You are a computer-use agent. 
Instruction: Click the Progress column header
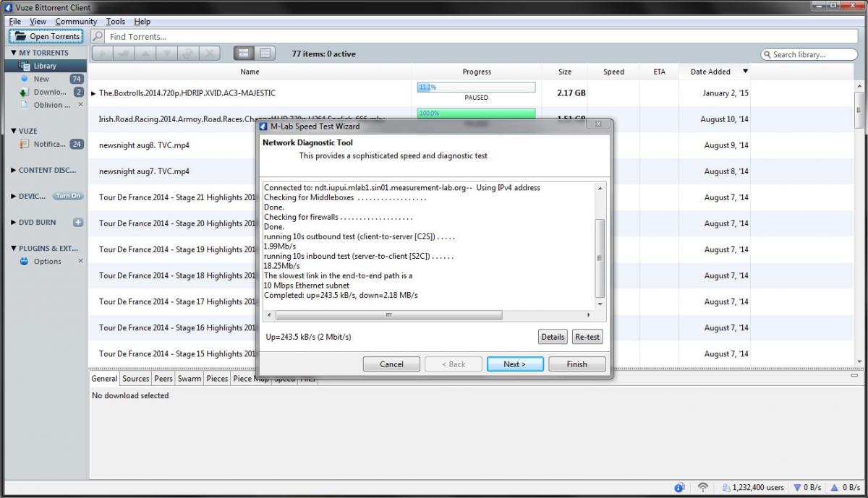tap(477, 72)
